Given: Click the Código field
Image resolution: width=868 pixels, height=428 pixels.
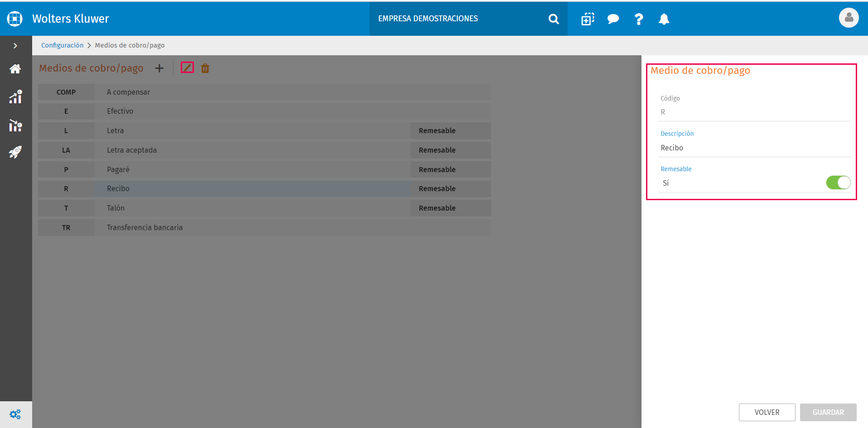Looking at the screenshot, I should pyautogui.click(x=754, y=112).
